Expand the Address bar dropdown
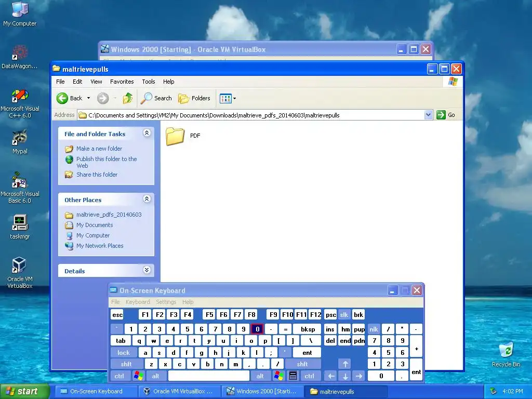Image resolution: width=532 pixels, height=399 pixels. [428, 115]
